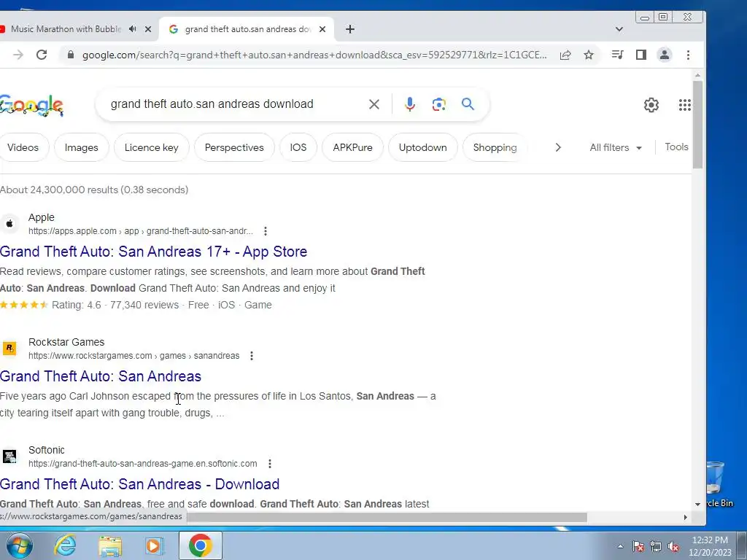Open the media control playlist icon
The image size is (747, 560).
tap(617, 55)
